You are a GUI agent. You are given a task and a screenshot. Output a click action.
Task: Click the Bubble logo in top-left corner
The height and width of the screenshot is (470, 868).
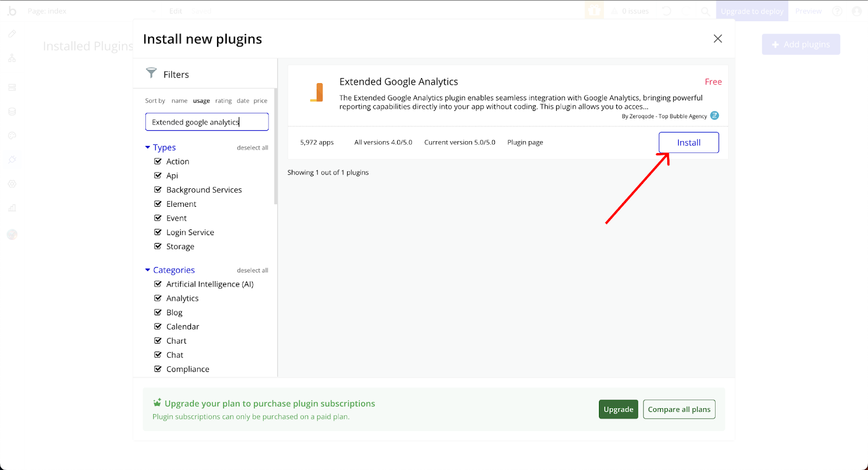click(x=12, y=11)
